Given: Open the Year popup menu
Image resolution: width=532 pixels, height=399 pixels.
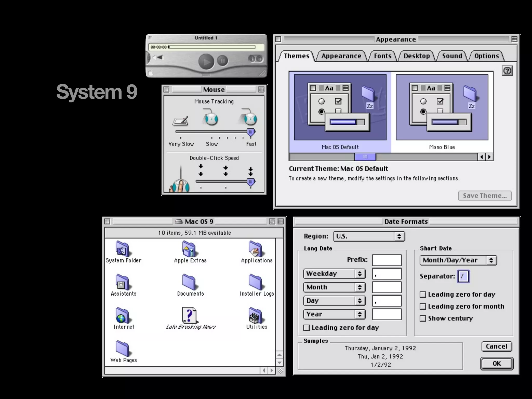Looking at the screenshot, I should (x=334, y=314).
